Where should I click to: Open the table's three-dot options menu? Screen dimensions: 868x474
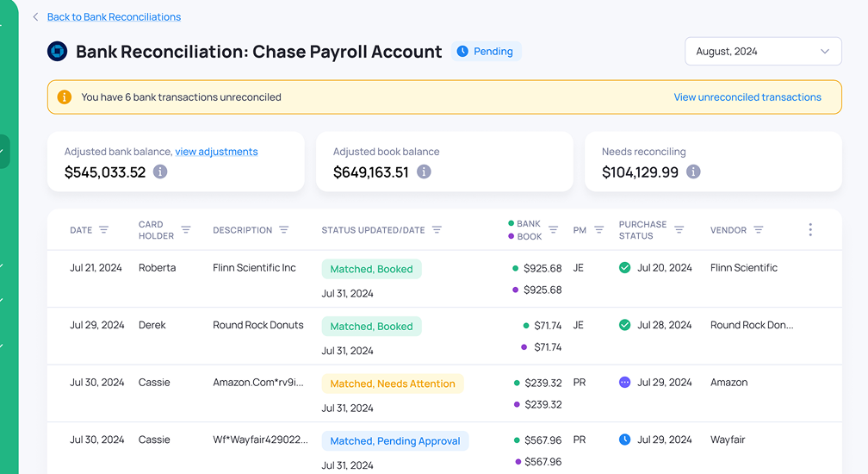click(x=809, y=230)
